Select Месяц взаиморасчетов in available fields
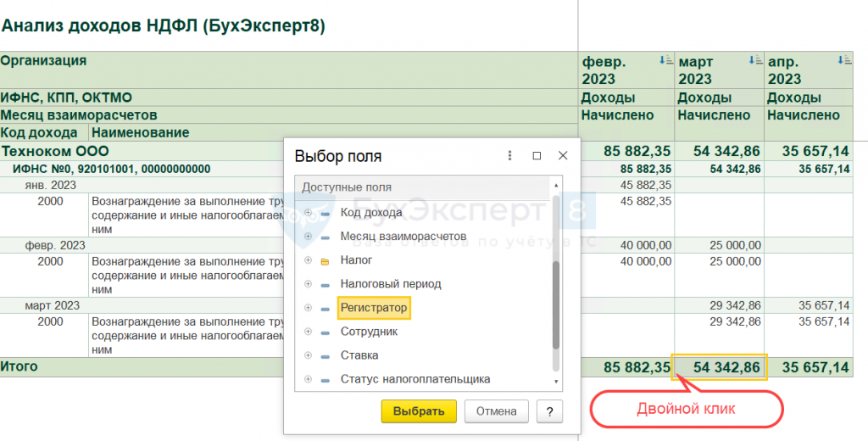868x441 pixels. point(403,237)
